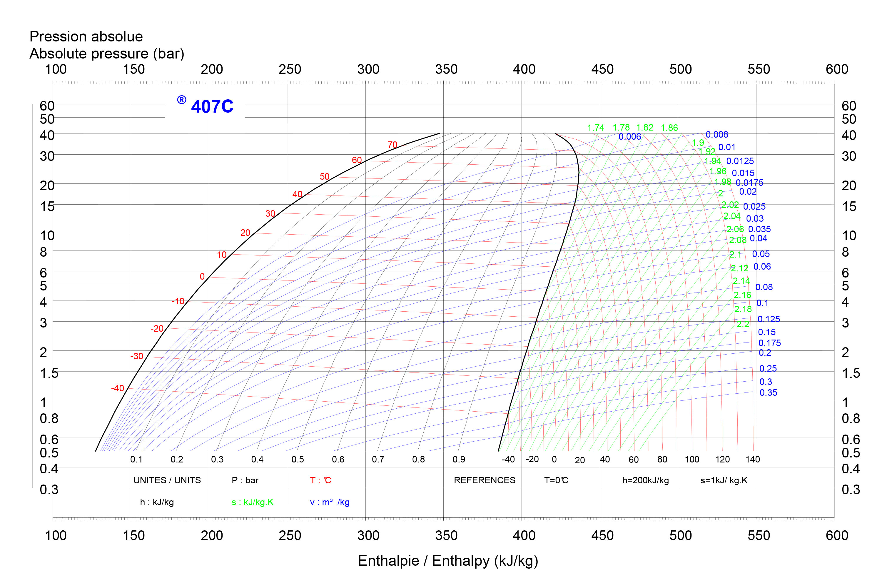The height and width of the screenshot is (588, 882).
Task: Click the green entropy label "2.1"
Action: pos(735,255)
